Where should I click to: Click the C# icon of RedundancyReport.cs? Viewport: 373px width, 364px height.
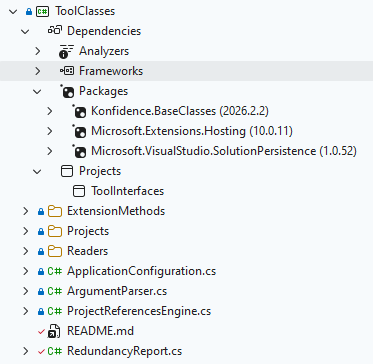(x=54, y=351)
